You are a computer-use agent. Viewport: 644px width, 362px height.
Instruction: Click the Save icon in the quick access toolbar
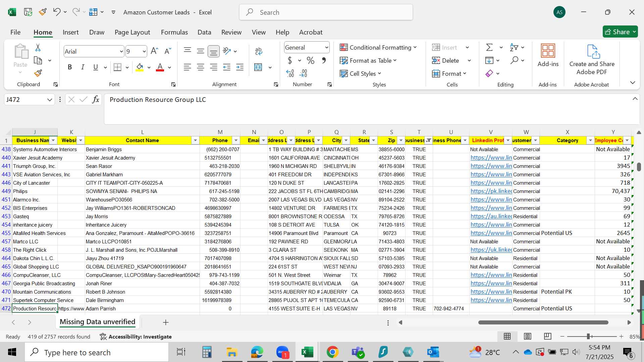pyautogui.click(x=28, y=12)
